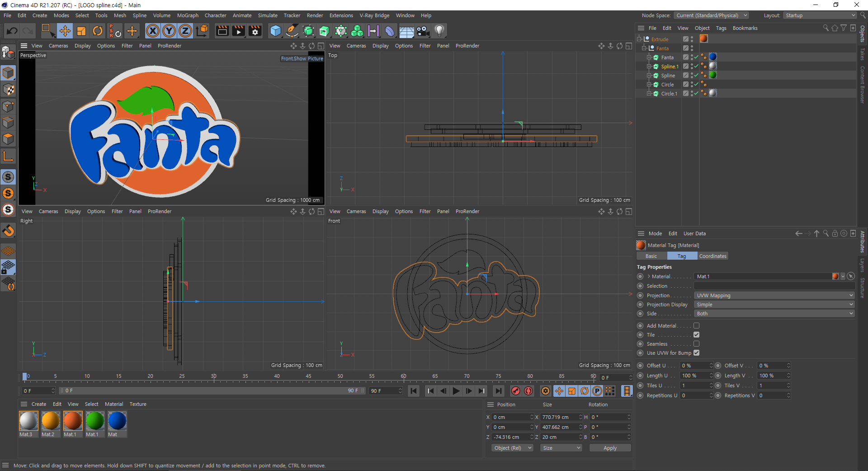Open the Texture menu in material manager
Image resolution: width=868 pixels, height=471 pixels.
138,404
